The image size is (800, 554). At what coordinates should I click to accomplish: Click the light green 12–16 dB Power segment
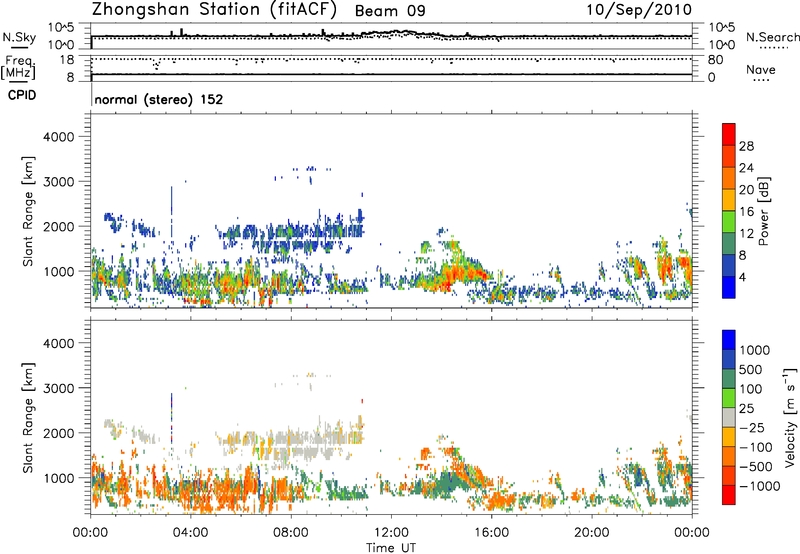(x=729, y=222)
